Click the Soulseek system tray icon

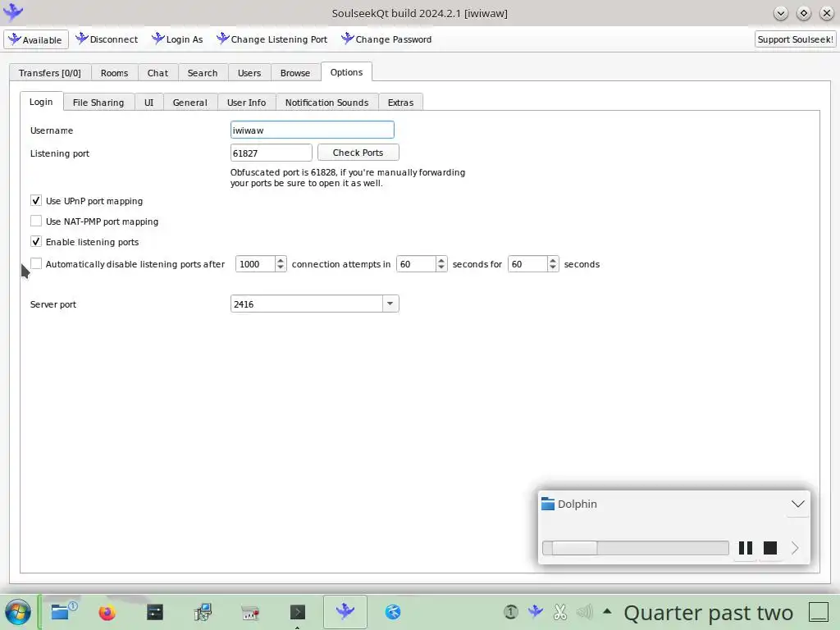[535, 612]
